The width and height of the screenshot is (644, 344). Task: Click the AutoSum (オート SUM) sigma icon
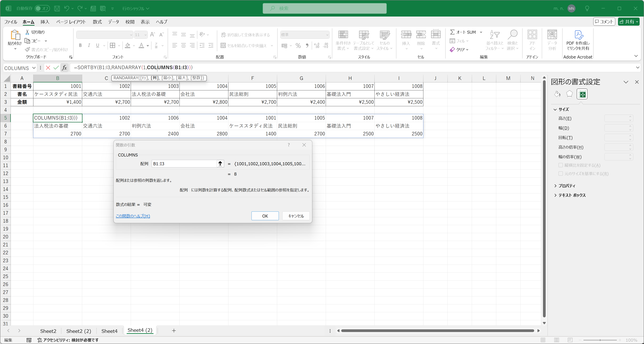452,32
